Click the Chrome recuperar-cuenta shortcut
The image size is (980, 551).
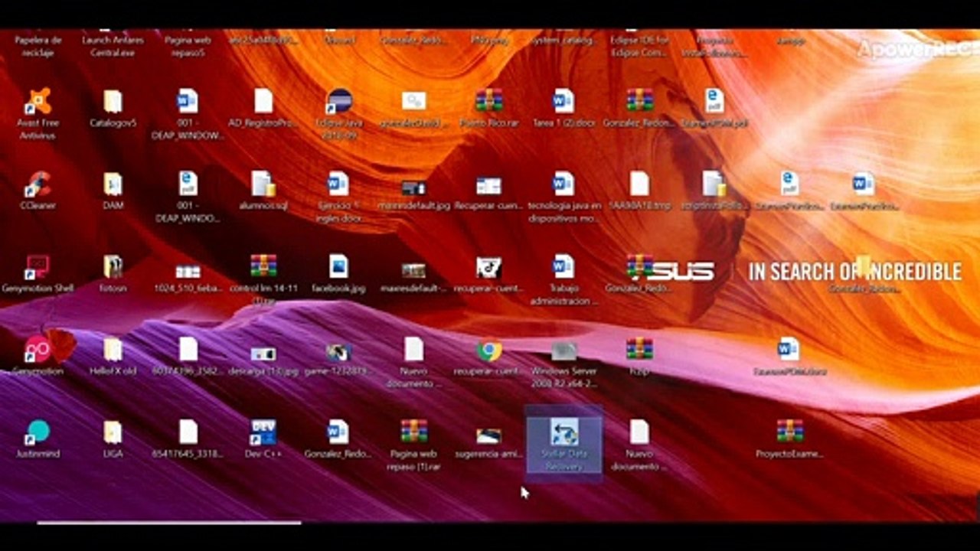[x=488, y=357]
